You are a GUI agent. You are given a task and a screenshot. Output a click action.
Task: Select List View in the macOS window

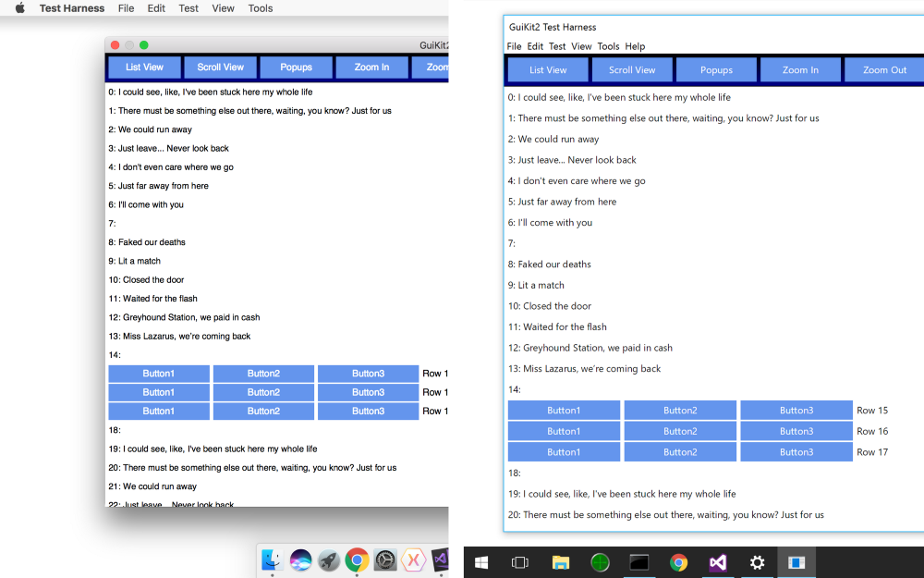(x=144, y=67)
